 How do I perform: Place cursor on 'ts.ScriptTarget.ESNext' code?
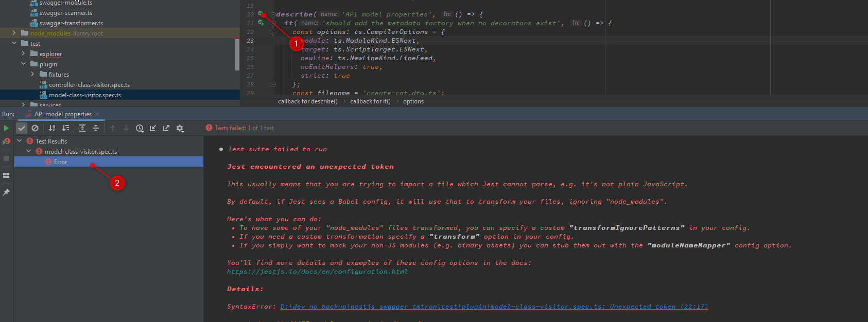379,49
